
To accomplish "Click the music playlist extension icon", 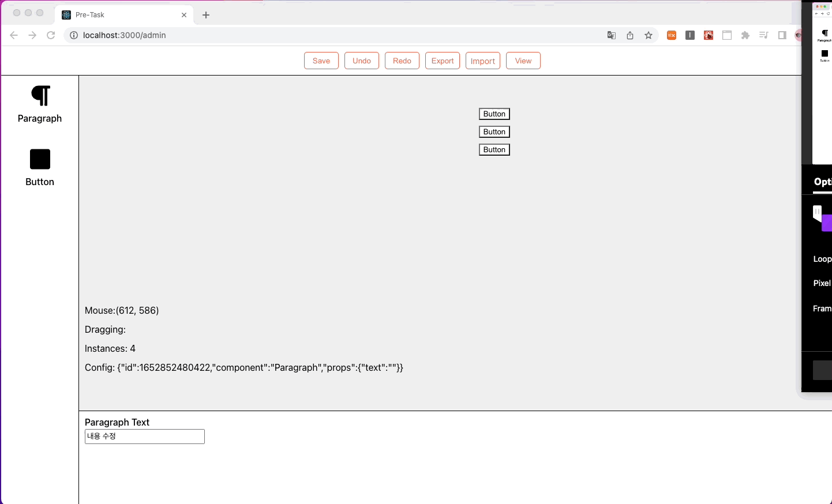I will coord(764,35).
